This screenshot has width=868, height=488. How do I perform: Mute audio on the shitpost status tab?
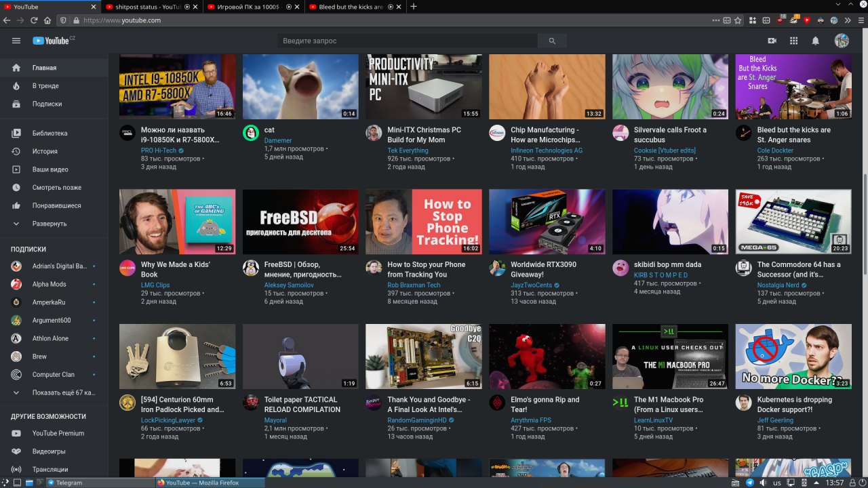(187, 7)
